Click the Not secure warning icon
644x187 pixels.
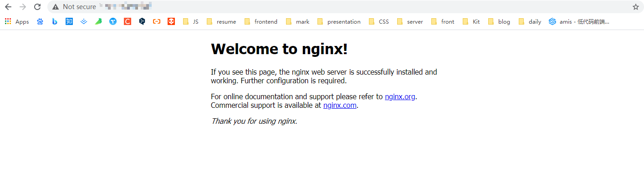56,7
